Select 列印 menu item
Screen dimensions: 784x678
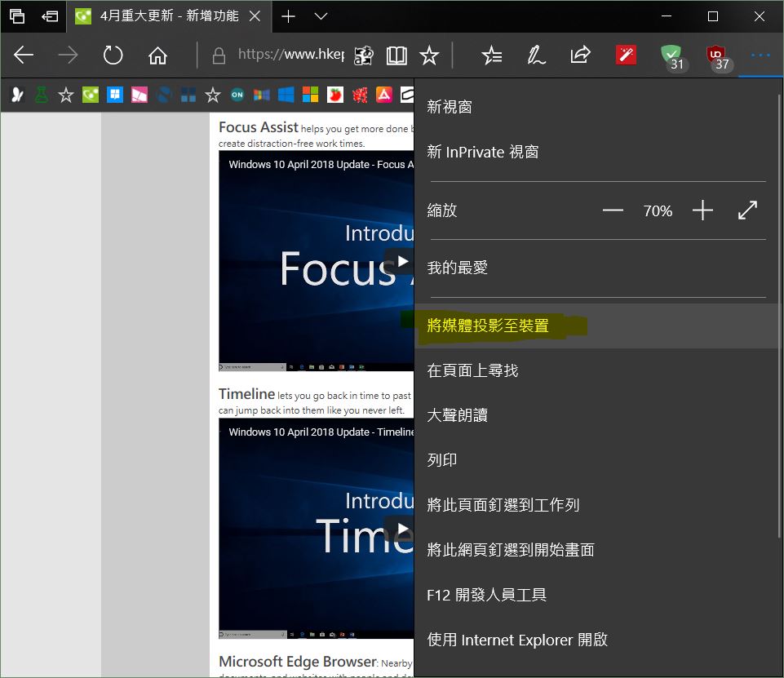[x=597, y=460]
